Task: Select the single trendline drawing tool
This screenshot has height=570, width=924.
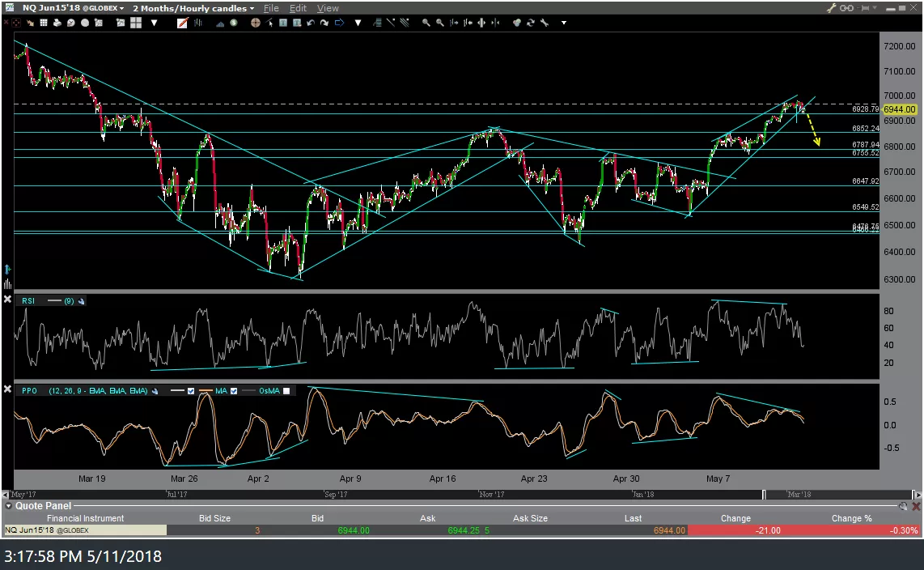Action: click(x=391, y=23)
